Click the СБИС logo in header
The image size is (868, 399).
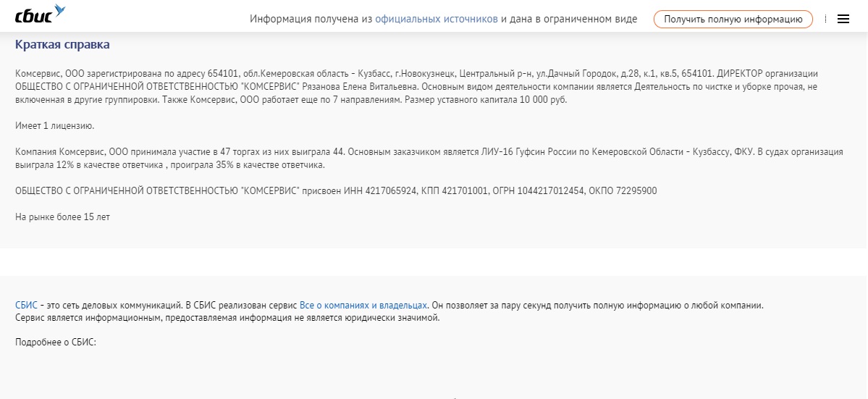[40, 14]
